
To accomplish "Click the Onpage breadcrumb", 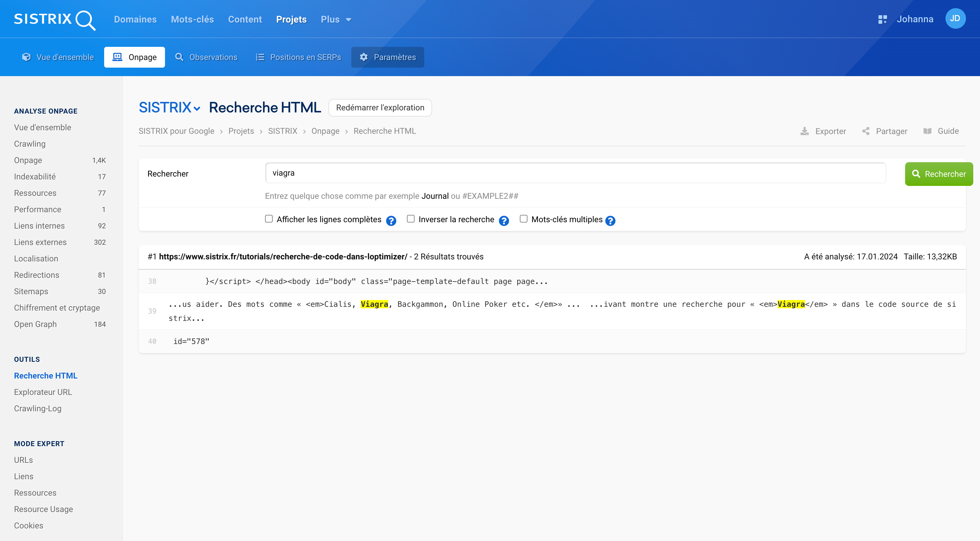I will tap(325, 131).
